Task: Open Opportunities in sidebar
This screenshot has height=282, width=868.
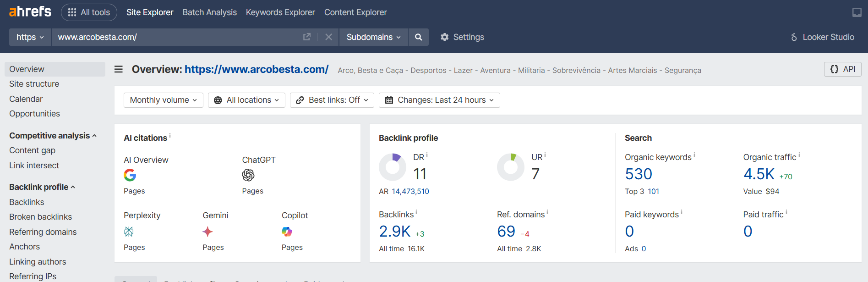Action: click(35, 114)
